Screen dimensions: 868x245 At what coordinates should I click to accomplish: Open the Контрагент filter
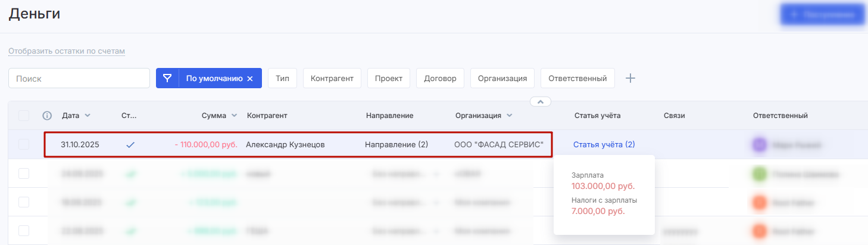(x=332, y=78)
